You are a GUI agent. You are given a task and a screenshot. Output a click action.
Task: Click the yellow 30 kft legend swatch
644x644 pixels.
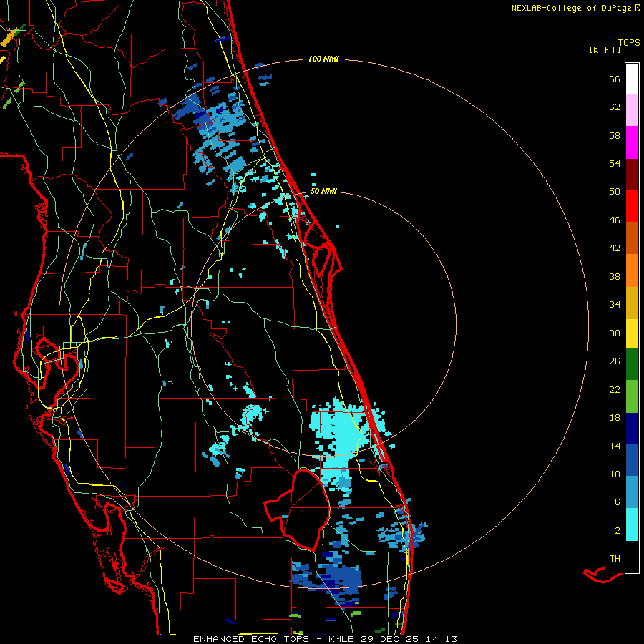[x=632, y=333]
